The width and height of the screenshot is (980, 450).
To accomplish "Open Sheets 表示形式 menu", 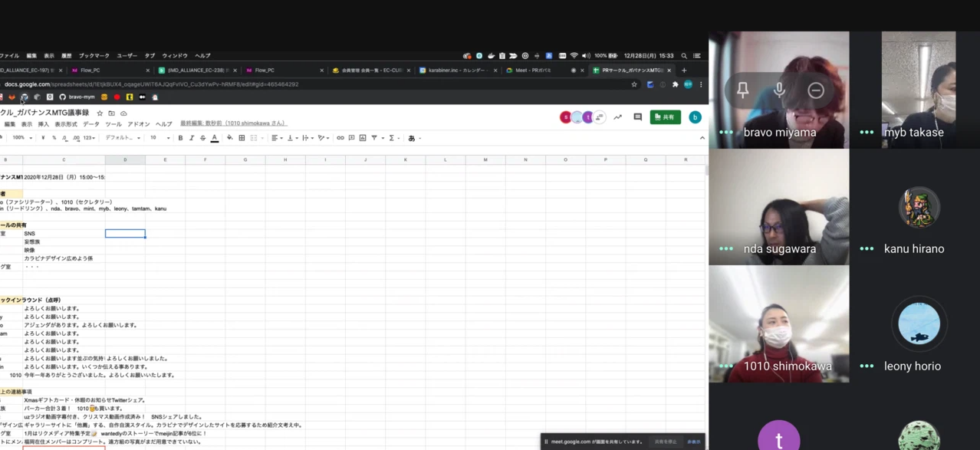I will [x=66, y=124].
